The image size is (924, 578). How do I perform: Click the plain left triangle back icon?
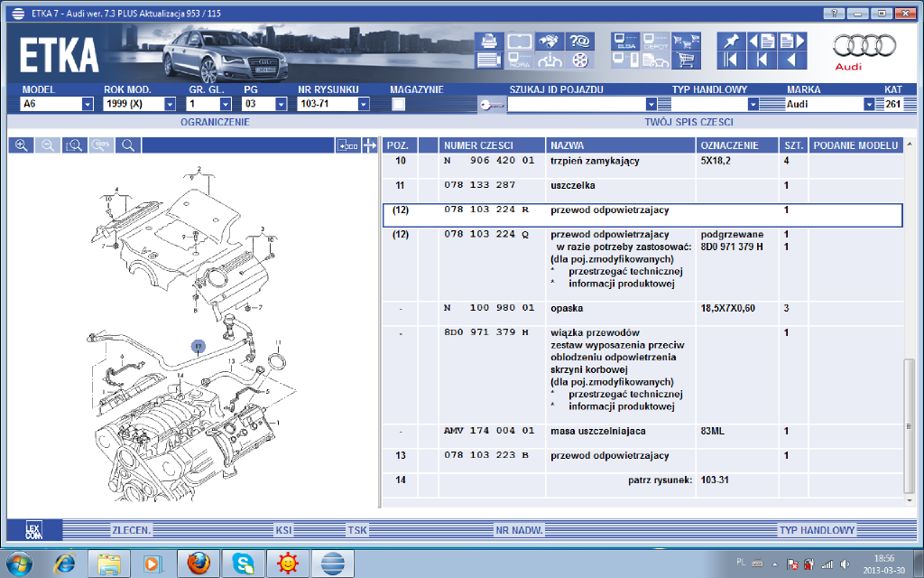[792, 61]
